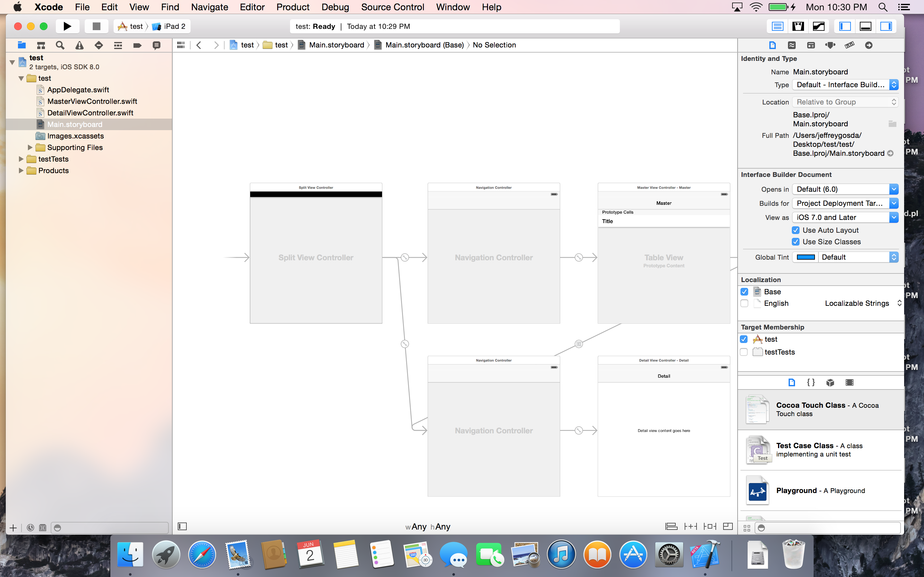This screenshot has height=577, width=924.
Task: Open the Assistant editor view
Action: point(798,26)
